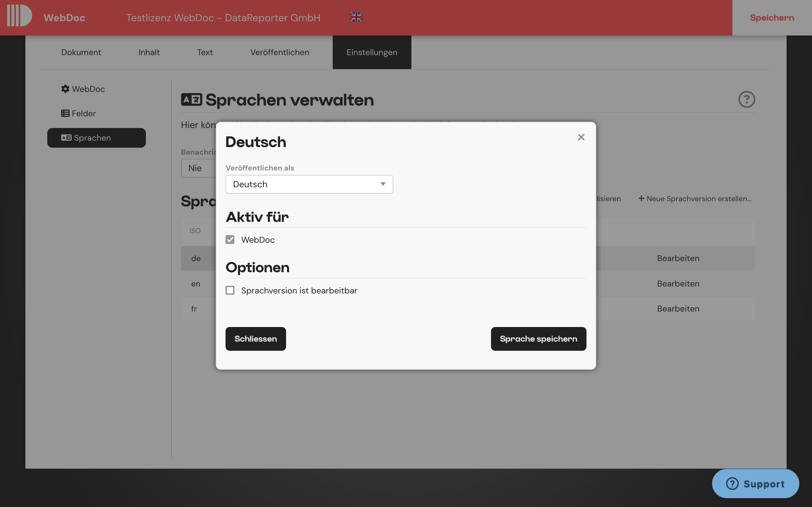Select Bearbeiten for language row en
The width and height of the screenshot is (812, 507).
678,283
